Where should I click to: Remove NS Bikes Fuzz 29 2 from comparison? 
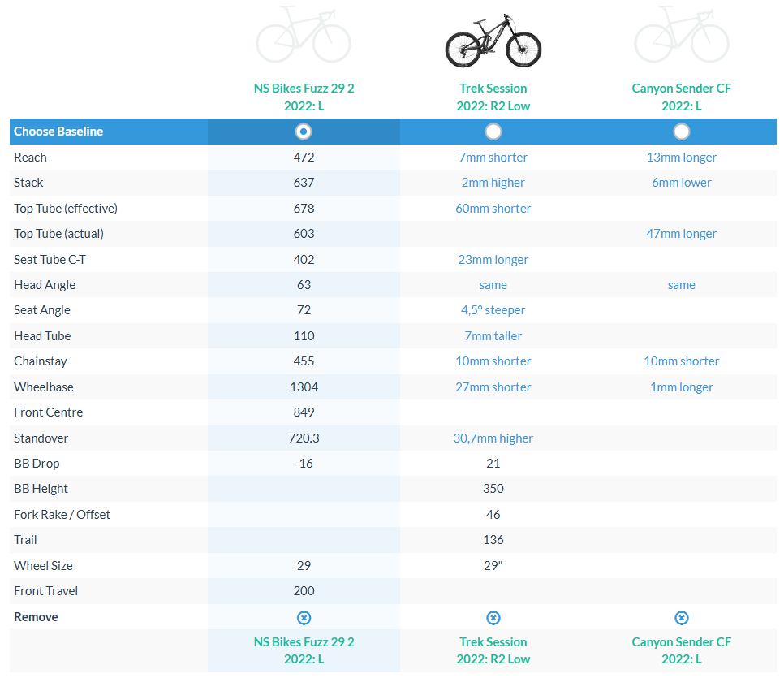[304, 618]
